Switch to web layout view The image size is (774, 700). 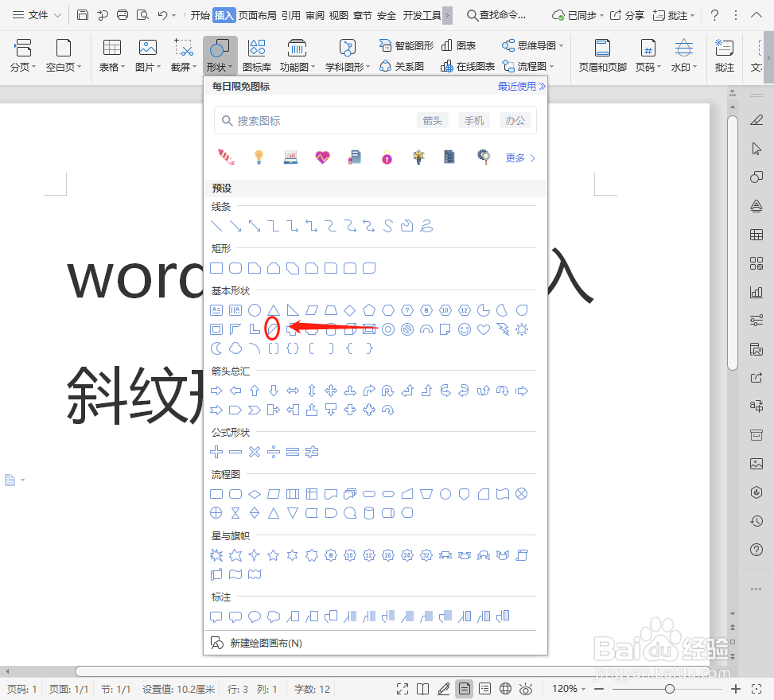[505, 689]
